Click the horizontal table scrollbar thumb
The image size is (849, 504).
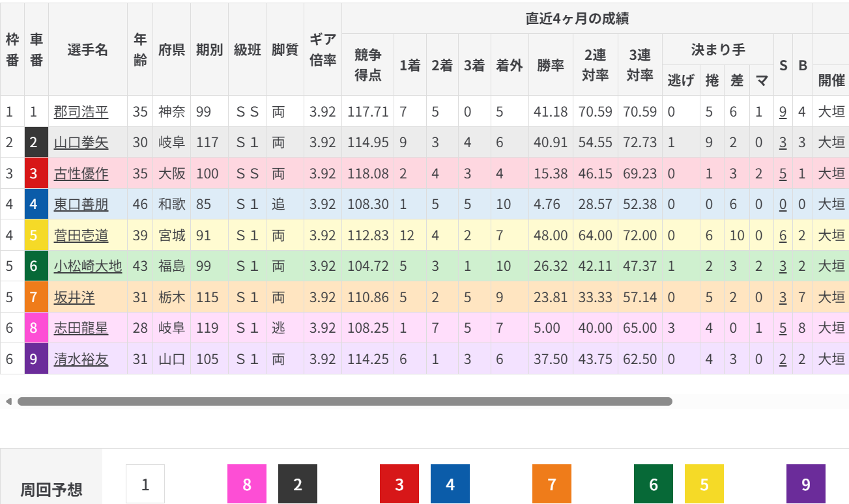(345, 402)
